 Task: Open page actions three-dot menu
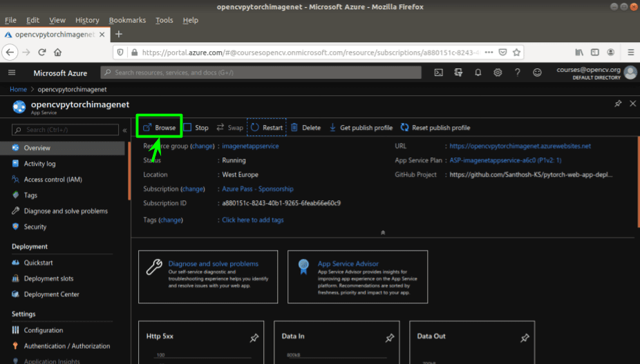[x=489, y=52]
